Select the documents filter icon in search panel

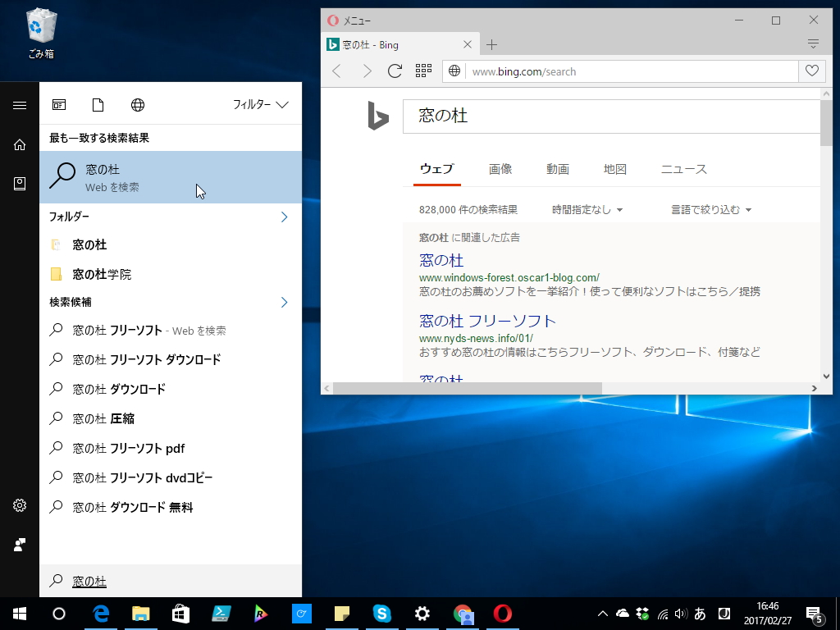coord(98,105)
